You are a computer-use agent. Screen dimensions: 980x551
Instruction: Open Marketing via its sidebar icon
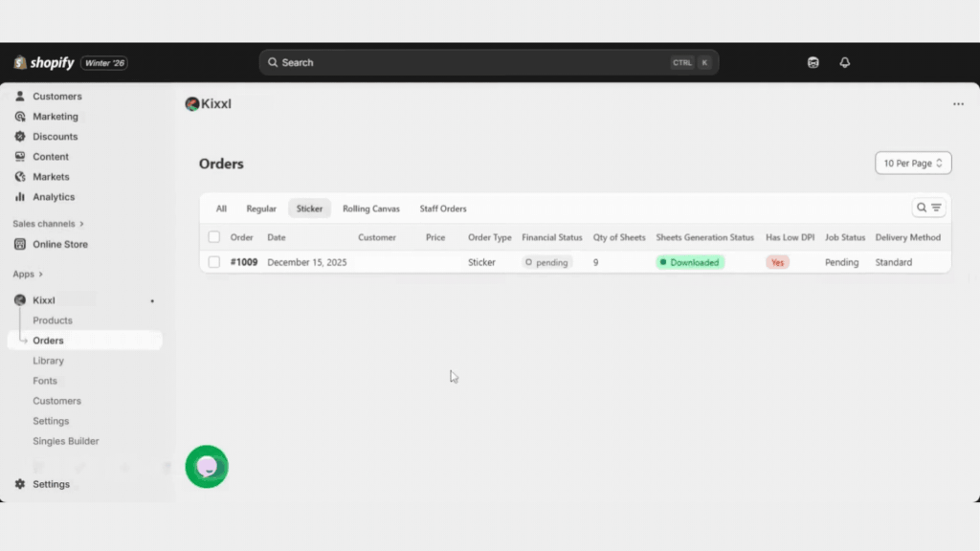coord(20,117)
